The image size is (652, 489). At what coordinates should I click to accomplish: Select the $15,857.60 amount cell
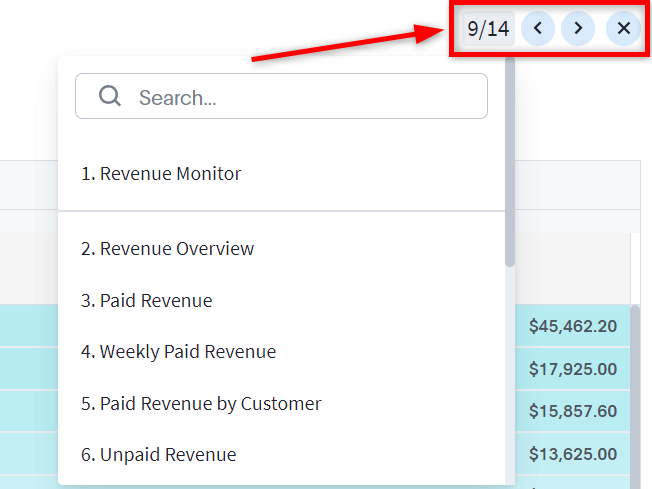click(x=572, y=411)
